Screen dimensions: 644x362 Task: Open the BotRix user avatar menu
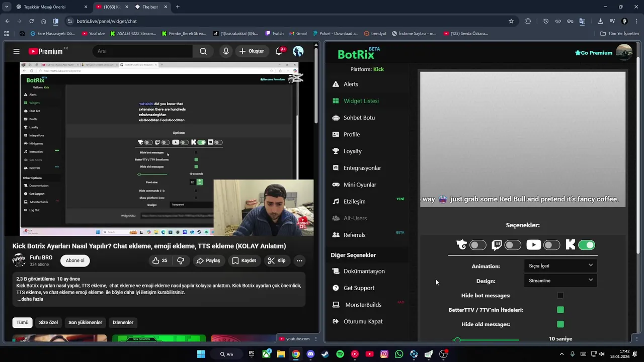point(624,52)
